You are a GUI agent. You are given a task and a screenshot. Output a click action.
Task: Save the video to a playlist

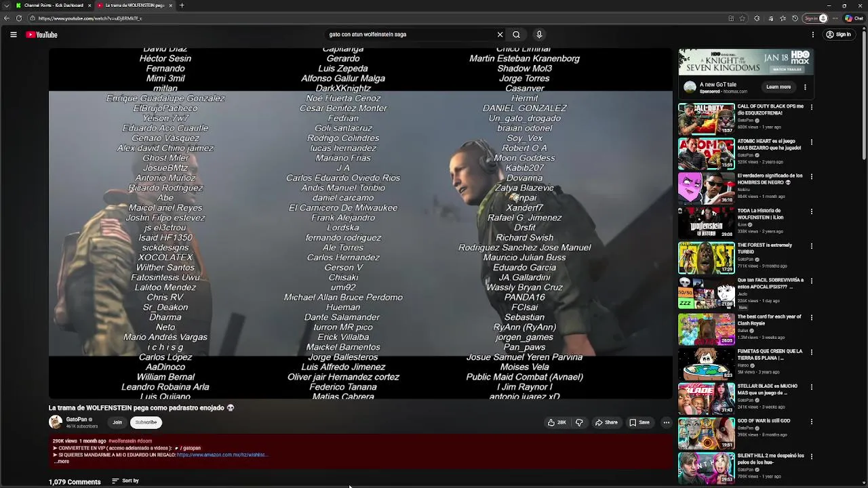[639, 422]
